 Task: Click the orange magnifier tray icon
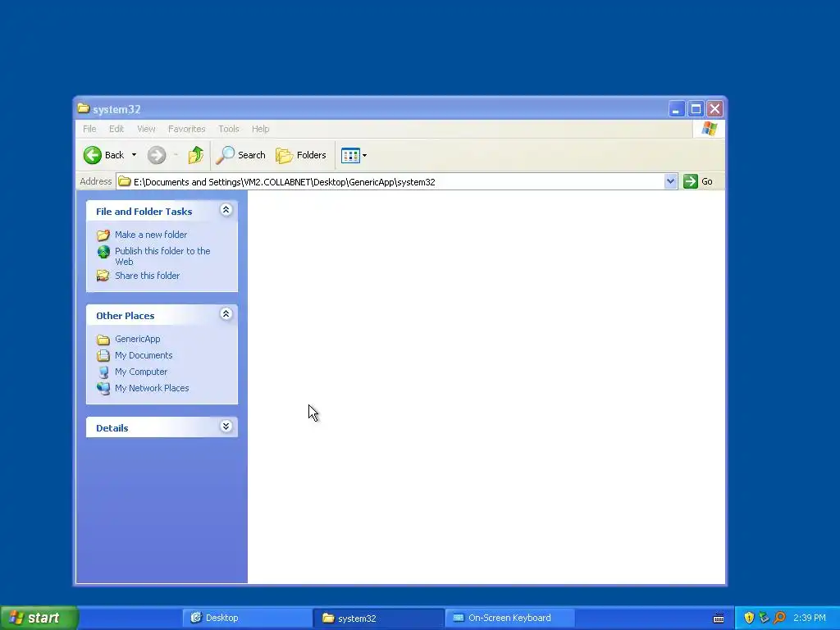tap(779, 618)
